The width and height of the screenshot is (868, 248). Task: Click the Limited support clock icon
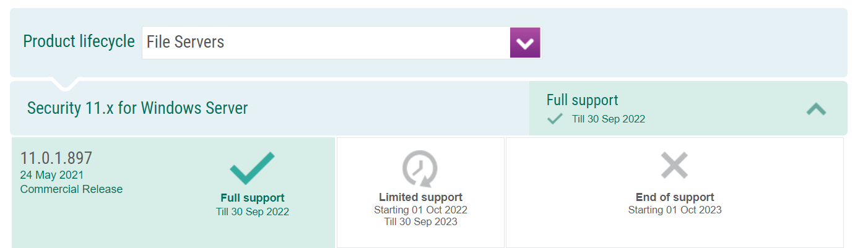click(420, 169)
